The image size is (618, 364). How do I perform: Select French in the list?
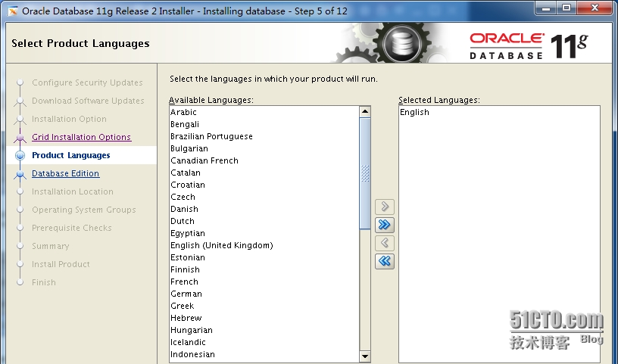pos(264,282)
